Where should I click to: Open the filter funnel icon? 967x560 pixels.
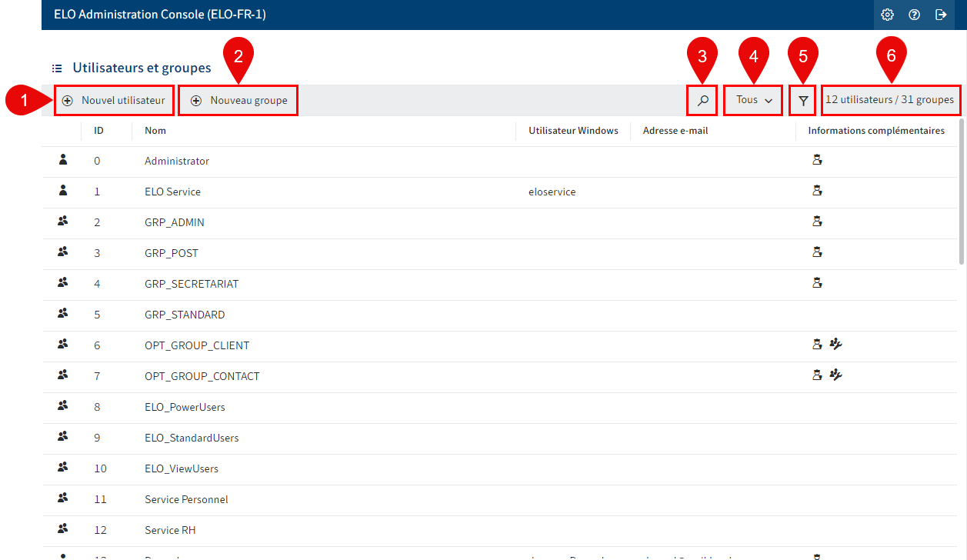click(802, 100)
